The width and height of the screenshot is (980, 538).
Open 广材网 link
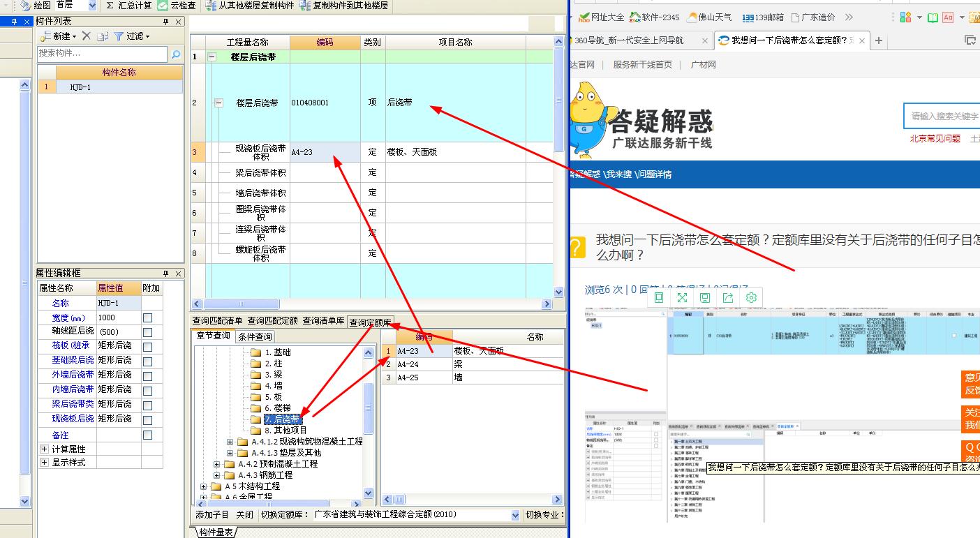pyautogui.click(x=703, y=65)
